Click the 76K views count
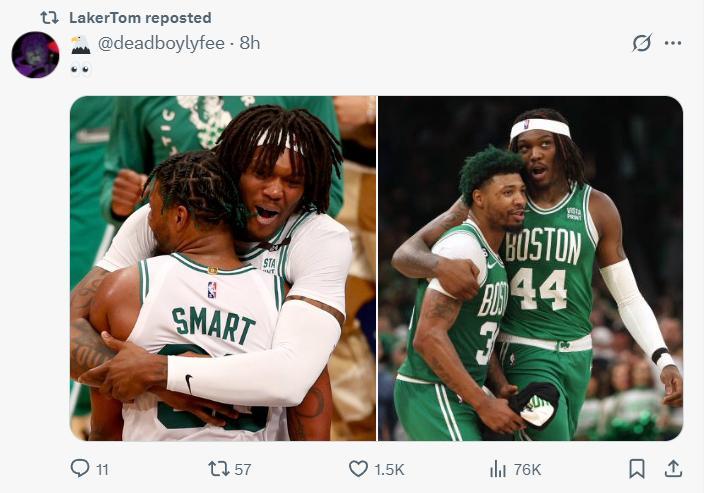This screenshot has width=704, height=493. pyautogui.click(x=527, y=469)
